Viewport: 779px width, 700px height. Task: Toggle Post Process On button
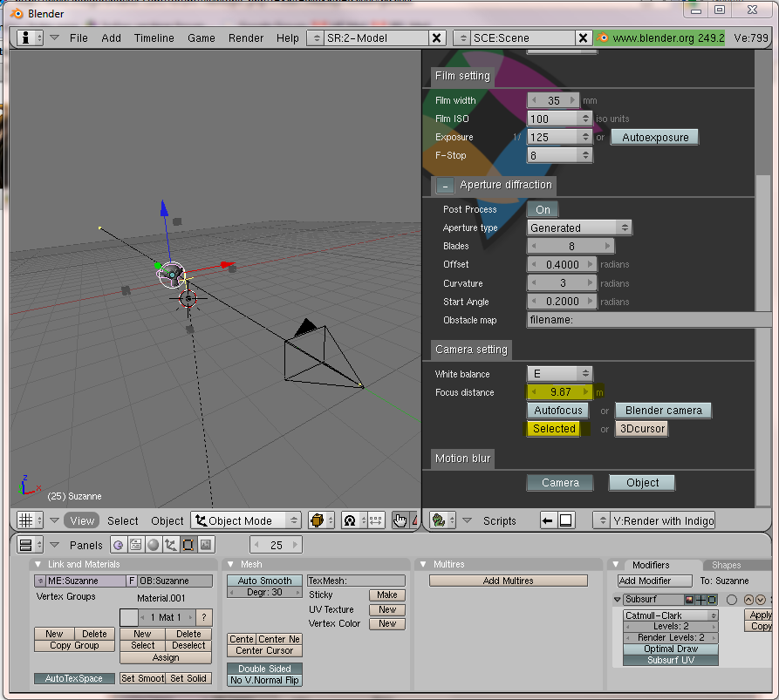(543, 209)
